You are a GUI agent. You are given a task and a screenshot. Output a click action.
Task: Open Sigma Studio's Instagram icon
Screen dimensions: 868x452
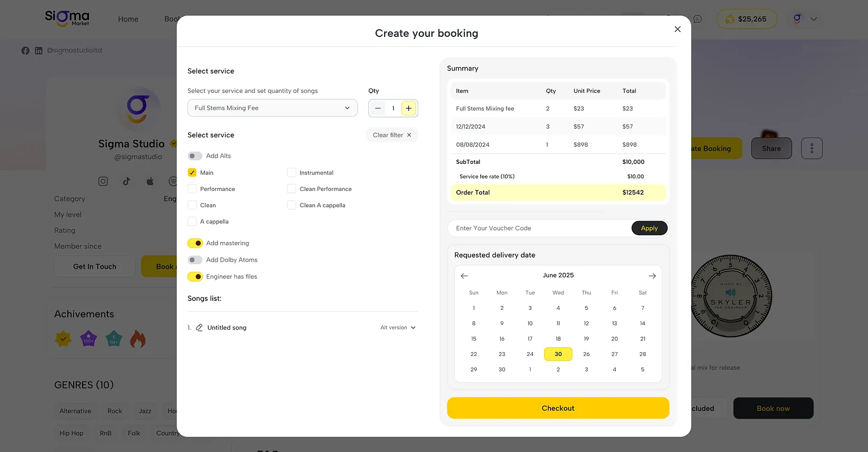103,181
